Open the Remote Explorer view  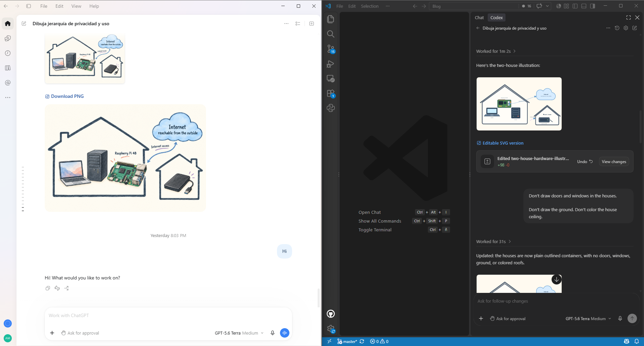pos(331,79)
